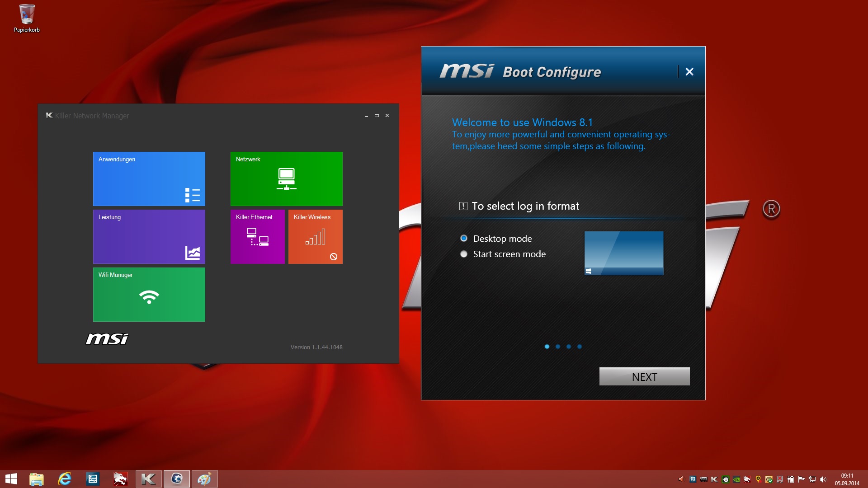Maximize the Killer Network Manager window
The image size is (868, 488).
click(377, 116)
